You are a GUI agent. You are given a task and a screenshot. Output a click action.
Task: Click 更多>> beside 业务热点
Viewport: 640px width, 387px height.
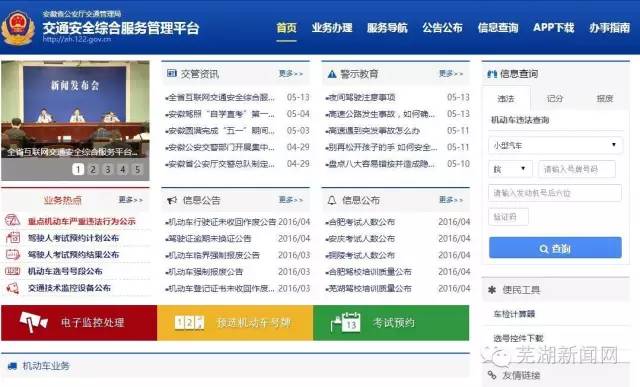tap(131, 200)
